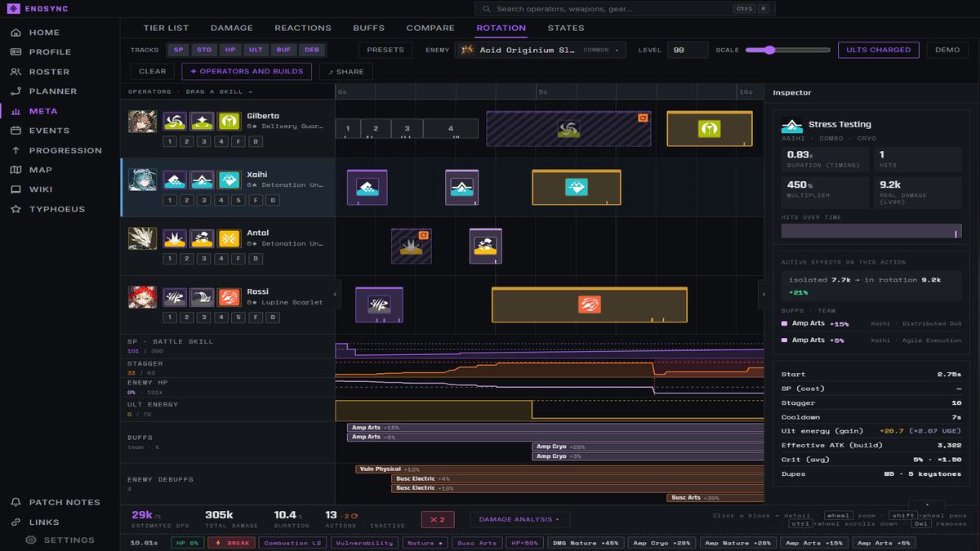Switch to the COMPARE tab
980x551 pixels.
(x=430, y=28)
